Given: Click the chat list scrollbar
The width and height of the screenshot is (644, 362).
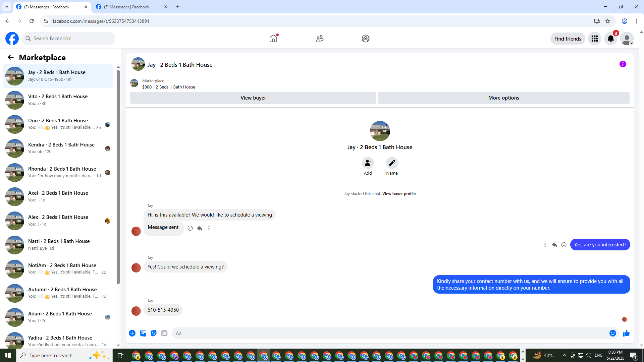Looking at the screenshot, I should (x=118, y=177).
